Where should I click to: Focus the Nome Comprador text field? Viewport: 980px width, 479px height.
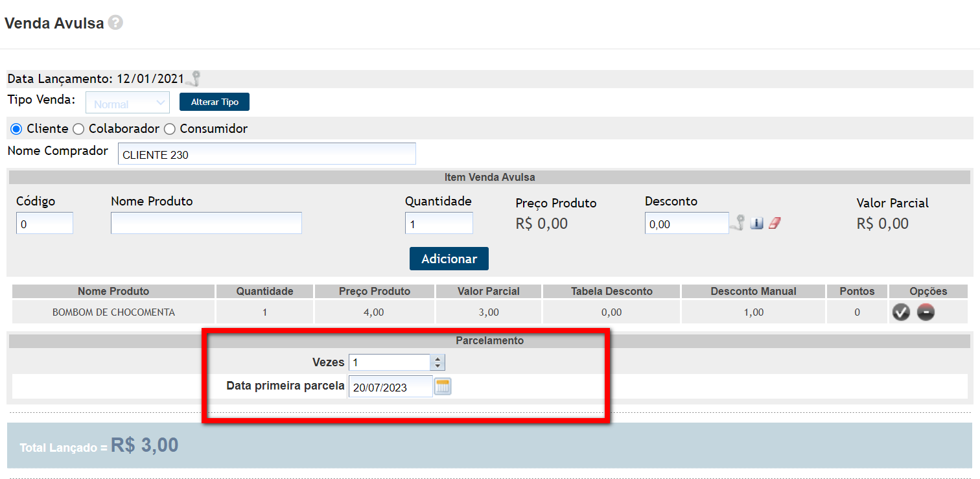266,154
